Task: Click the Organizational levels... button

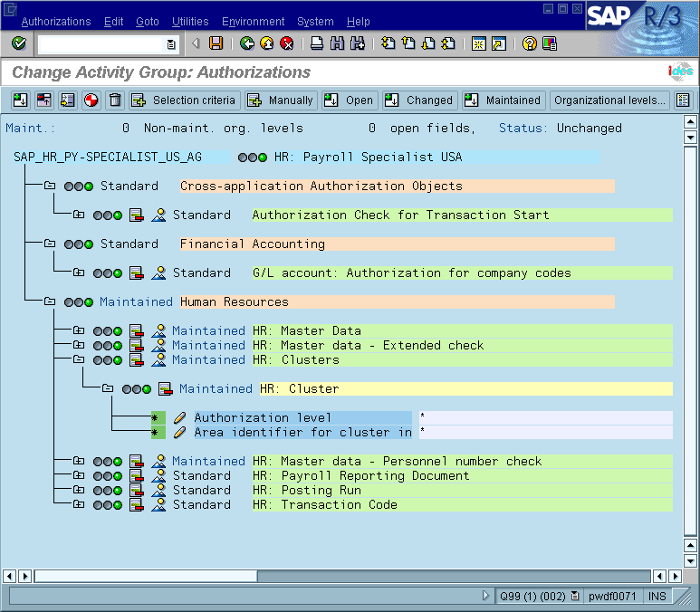Action: pos(610,100)
